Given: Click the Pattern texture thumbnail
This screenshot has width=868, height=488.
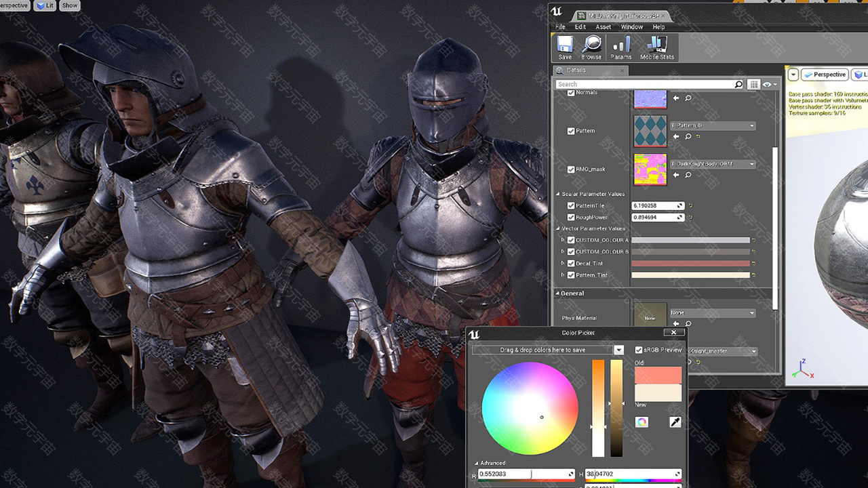Looking at the screenshot, I should pos(650,131).
